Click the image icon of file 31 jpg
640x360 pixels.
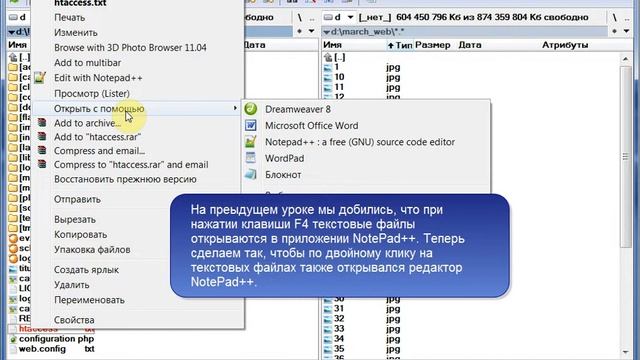[328, 309]
